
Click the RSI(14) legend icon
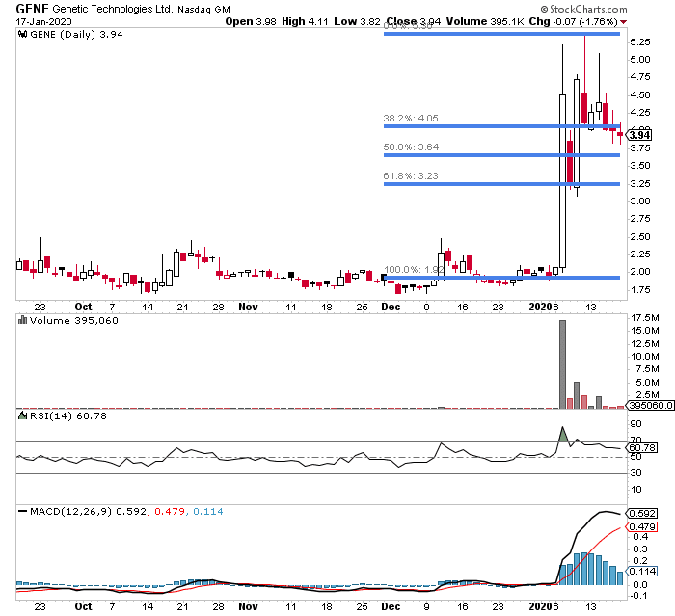point(23,415)
